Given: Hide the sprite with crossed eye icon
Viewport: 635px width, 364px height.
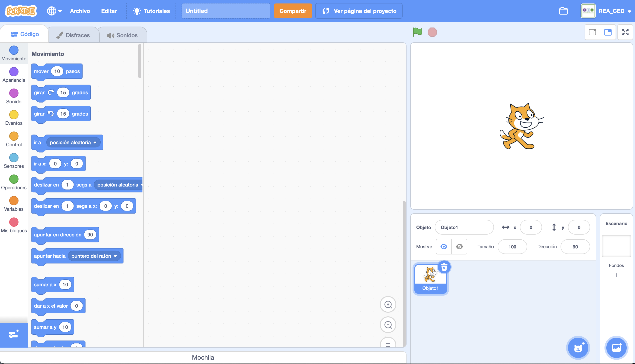Looking at the screenshot, I should click(x=459, y=247).
